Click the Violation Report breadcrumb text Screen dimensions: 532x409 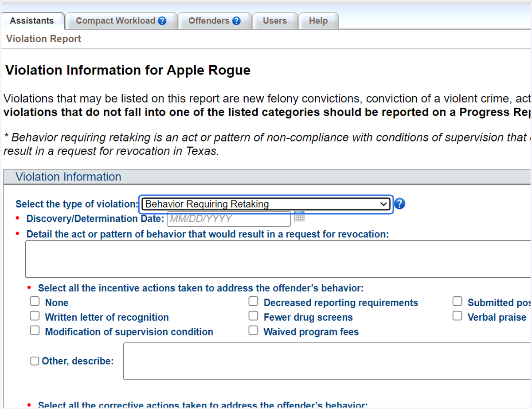coord(43,39)
